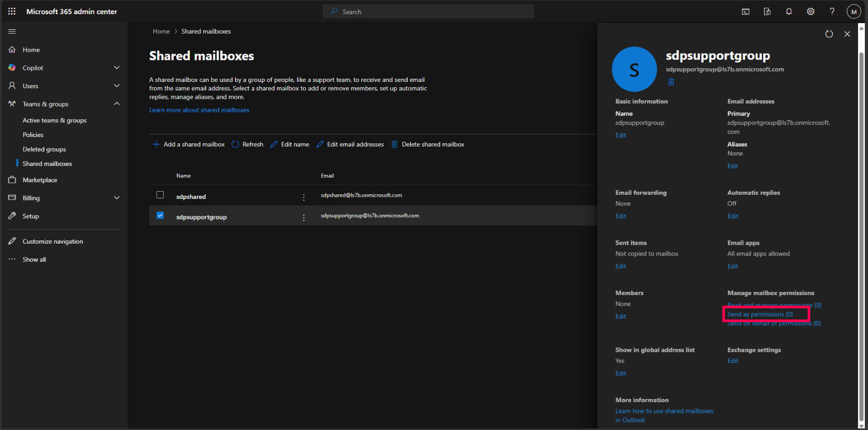The height and width of the screenshot is (430, 868).
Task: Check the sdpshared mailbox checkbox
Action: (x=160, y=195)
